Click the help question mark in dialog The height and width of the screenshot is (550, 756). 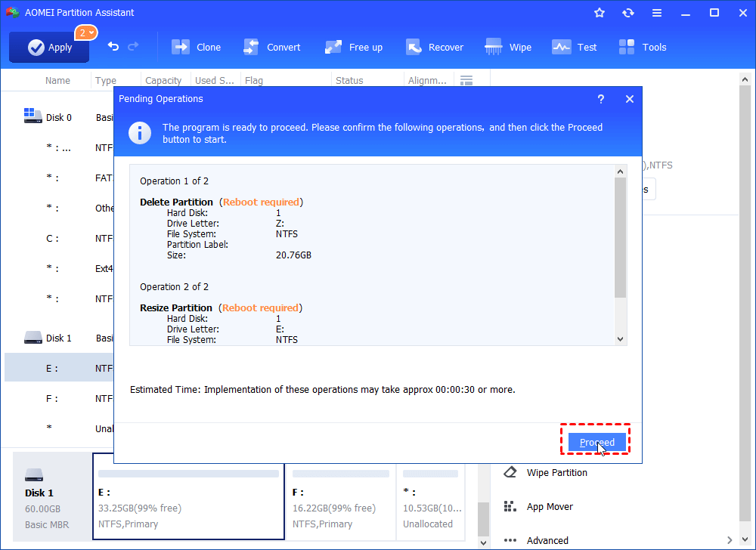point(601,99)
